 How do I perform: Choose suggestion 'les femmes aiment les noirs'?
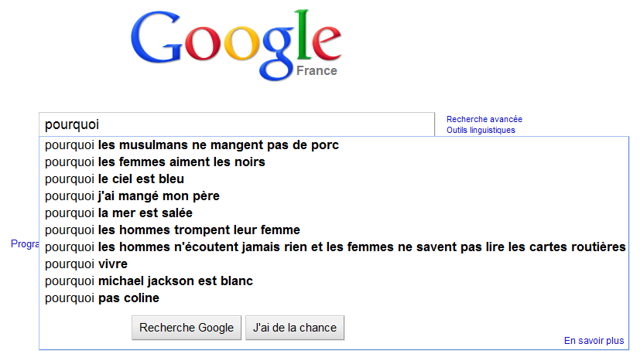(155, 162)
